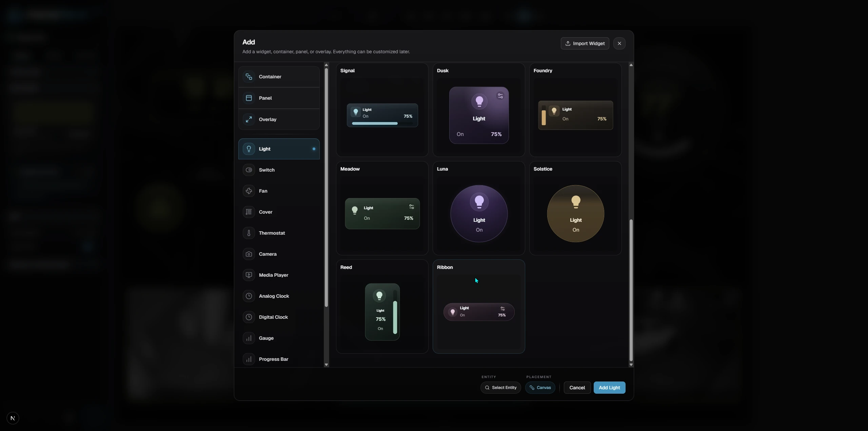868x431 pixels.
Task: Click the Thermostat thermometer icon
Action: [249, 233]
